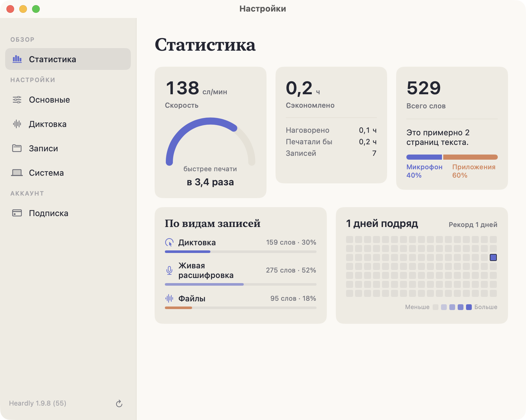Click the text '275 слов · 52%'
Viewport: 526px width, 420px height.
(291, 270)
